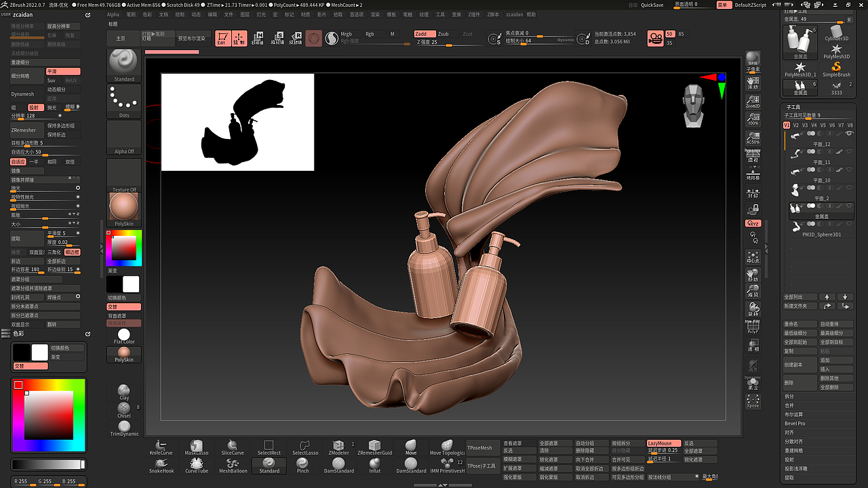Select the Inflat brush

point(374,466)
